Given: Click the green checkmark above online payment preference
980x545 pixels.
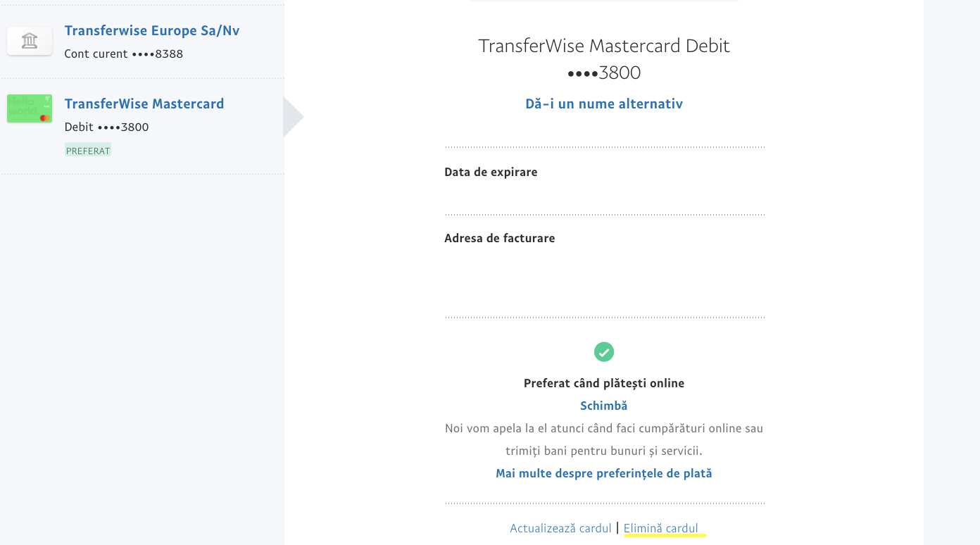Looking at the screenshot, I should (x=603, y=351).
